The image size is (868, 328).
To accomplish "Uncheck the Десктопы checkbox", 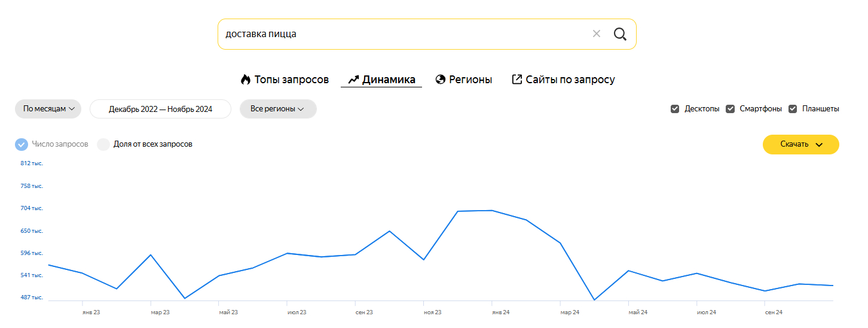I will click(675, 109).
